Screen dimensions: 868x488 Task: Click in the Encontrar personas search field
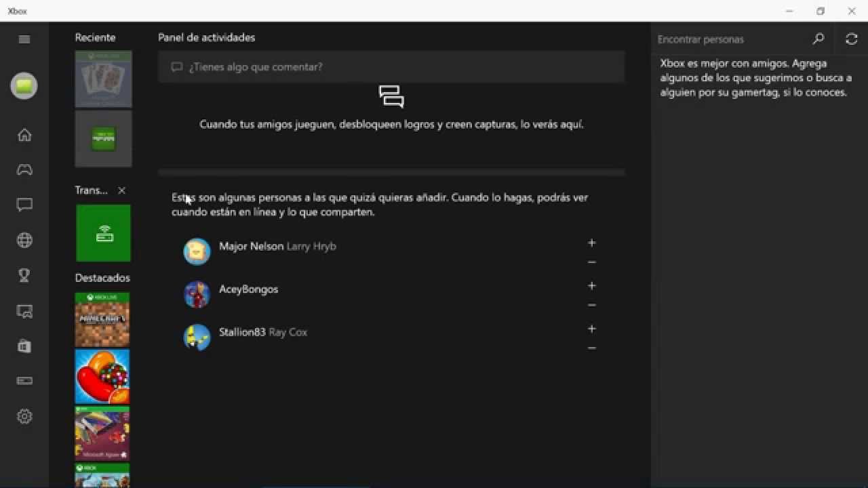click(731, 39)
